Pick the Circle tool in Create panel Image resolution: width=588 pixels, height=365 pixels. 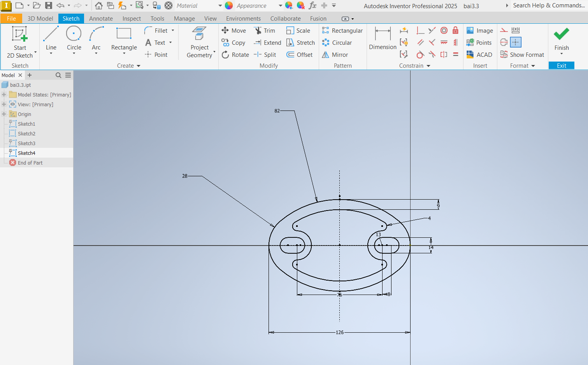pos(74,39)
